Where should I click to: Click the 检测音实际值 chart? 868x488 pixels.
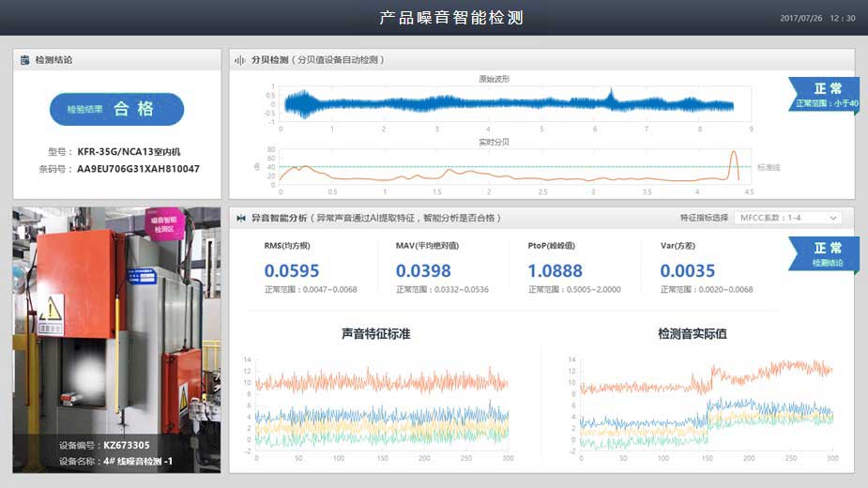tap(706, 402)
